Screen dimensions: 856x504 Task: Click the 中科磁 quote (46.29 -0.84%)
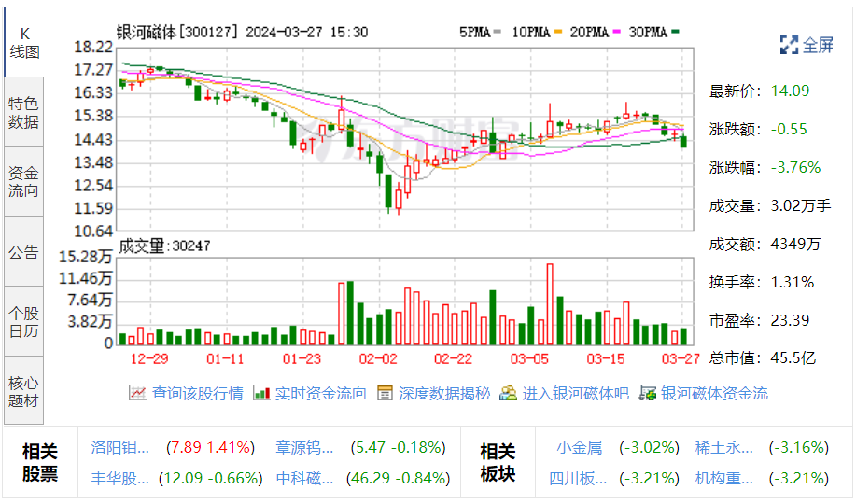[398, 478]
